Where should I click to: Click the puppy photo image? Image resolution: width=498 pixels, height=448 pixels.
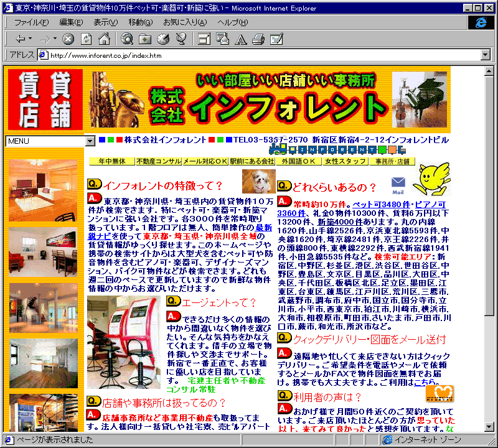[x=259, y=181]
